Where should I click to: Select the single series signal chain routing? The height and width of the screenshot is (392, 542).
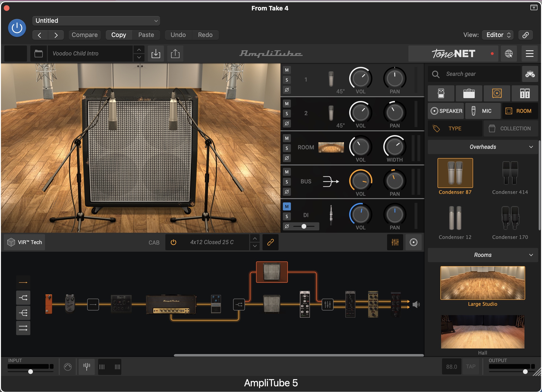coord(23,283)
